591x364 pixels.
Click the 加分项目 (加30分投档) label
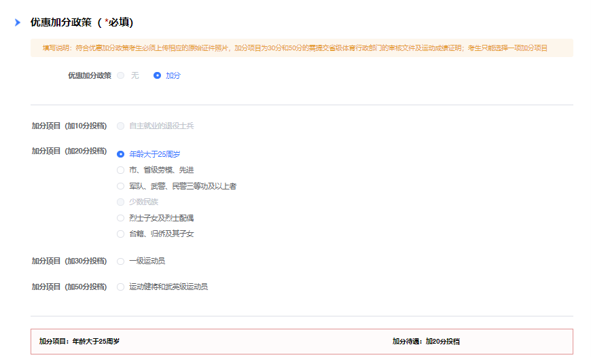(x=69, y=261)
